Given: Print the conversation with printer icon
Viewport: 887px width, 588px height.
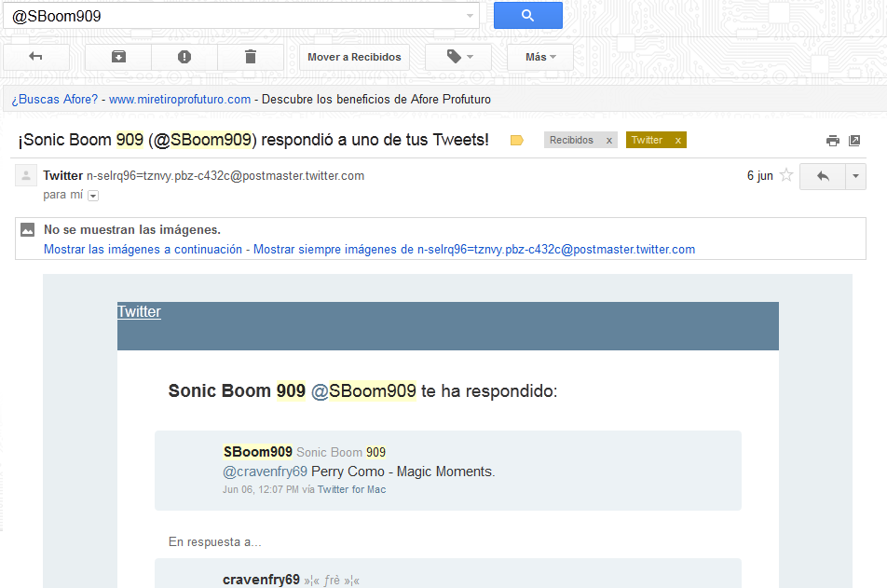Looking at the screenshot, I should (833, 141).
